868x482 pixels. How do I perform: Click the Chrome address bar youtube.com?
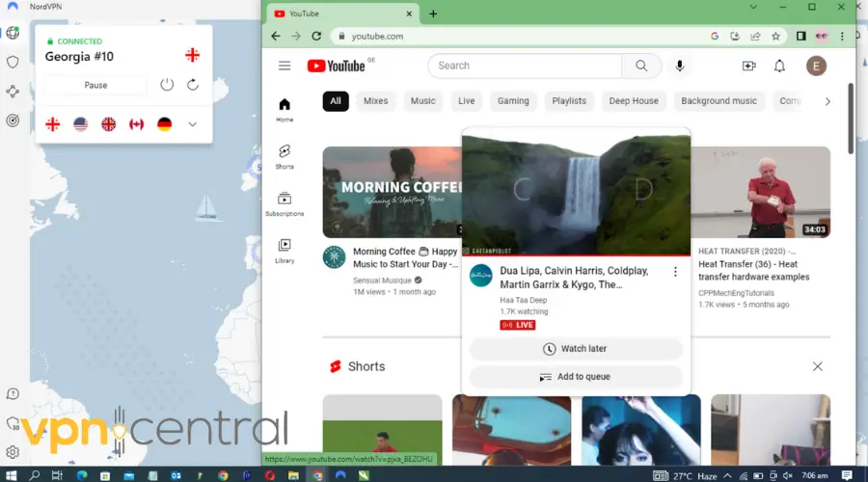coord(377,36)
